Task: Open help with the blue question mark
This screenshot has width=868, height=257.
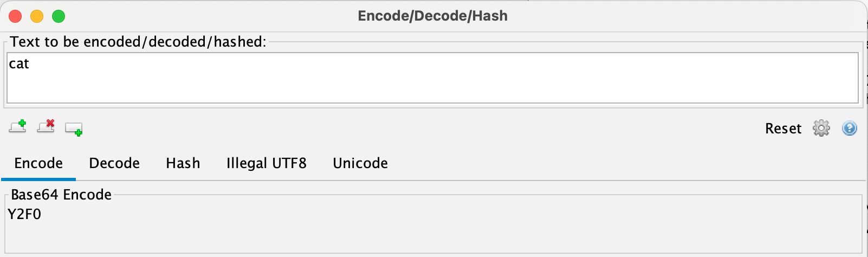Action: tap(850, 128)
